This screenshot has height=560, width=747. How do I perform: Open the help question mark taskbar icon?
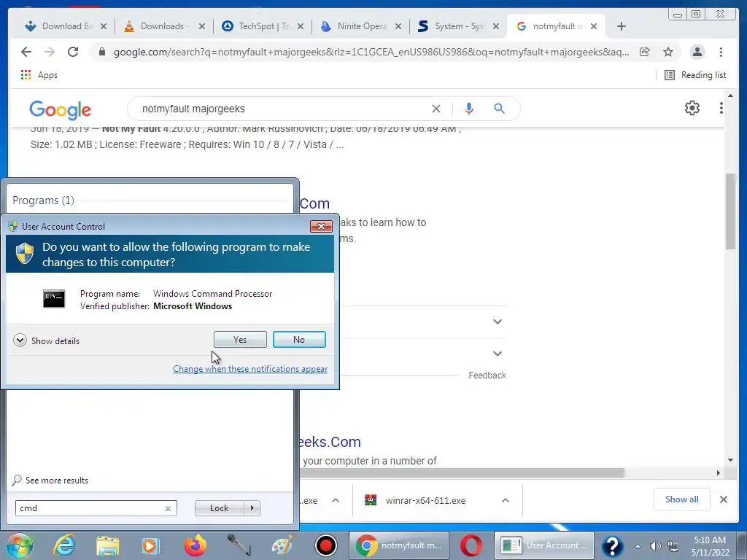tap(613, 545)
